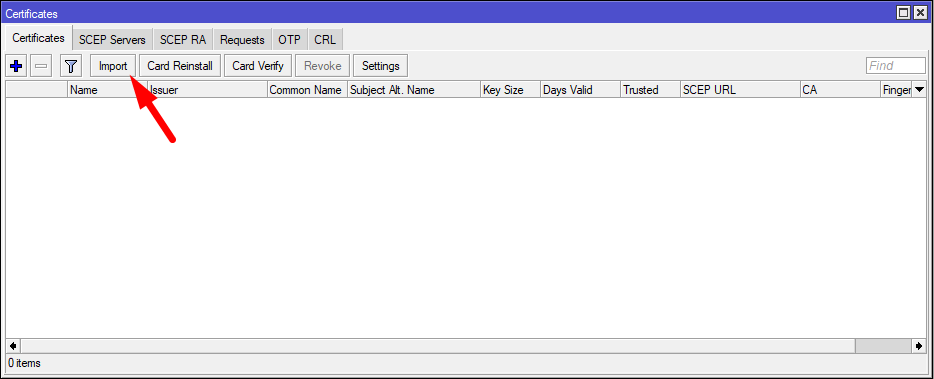Viewport: 934px width, 379px height.
Task: Switch to the SCEP Servers tab
Action: (112, 40)
